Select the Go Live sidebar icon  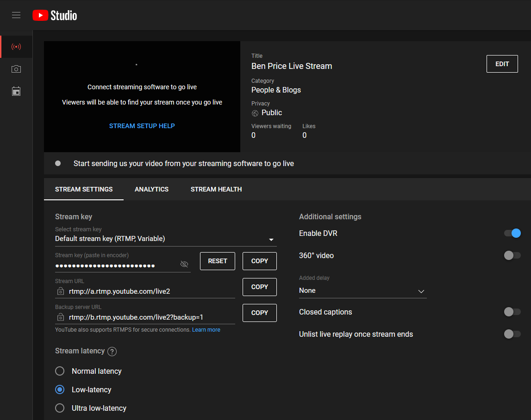point(16,46)
